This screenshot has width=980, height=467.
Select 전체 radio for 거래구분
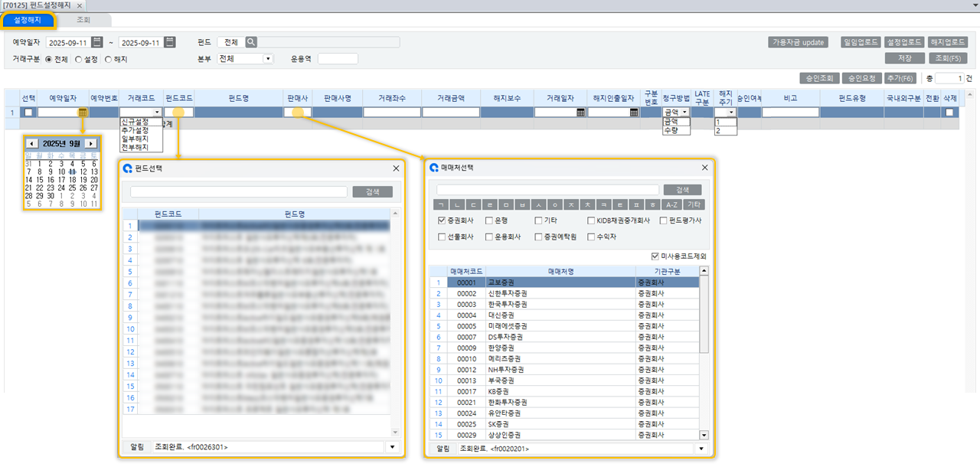[x=49, y=59]
